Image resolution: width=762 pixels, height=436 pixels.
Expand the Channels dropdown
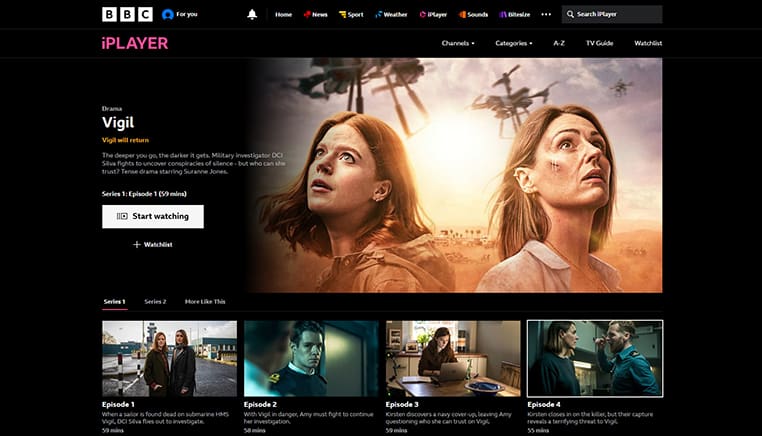[x=458, y=43]
